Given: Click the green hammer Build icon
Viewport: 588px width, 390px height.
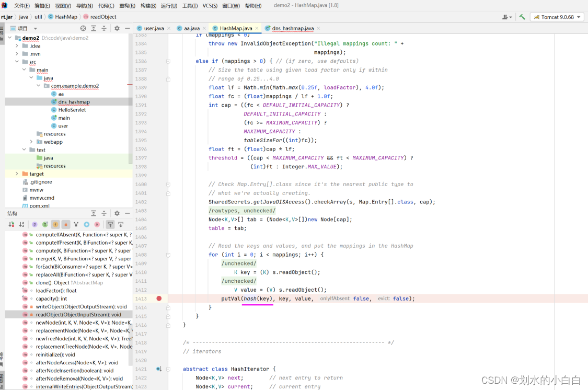Looking at the screenshot, I should (522, 17).
